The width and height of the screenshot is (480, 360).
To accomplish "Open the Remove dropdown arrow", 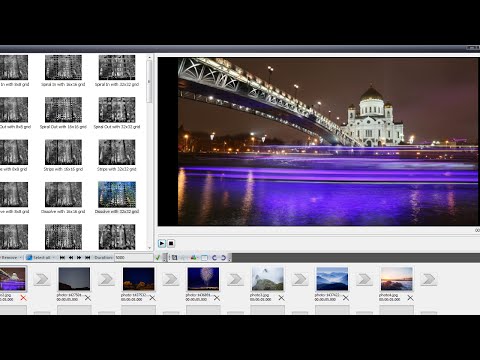I will tap(21, 257).
